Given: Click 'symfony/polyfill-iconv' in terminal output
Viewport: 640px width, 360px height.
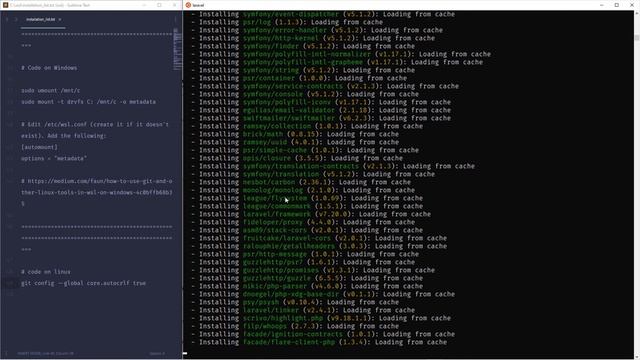Looking at the screenshot, I should (287, 102).
